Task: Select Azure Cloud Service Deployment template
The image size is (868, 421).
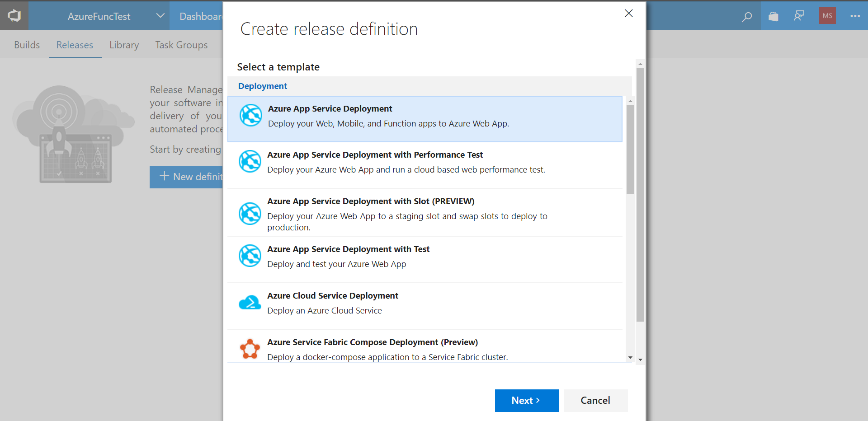Action: pyautogui.click(x=425, y=306)
